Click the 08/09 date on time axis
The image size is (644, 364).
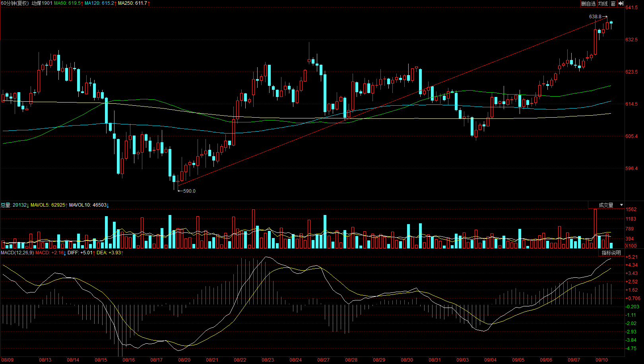point(8,360)
